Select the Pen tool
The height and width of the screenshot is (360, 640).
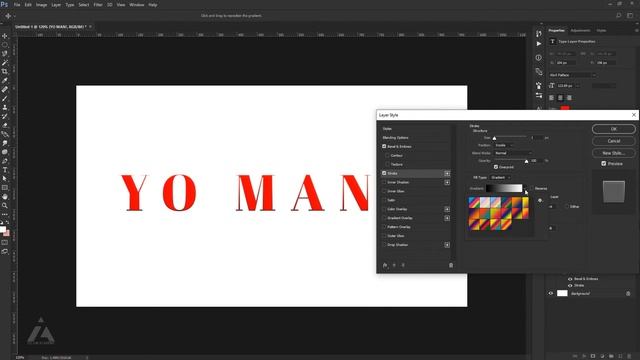tap(4, 161)
